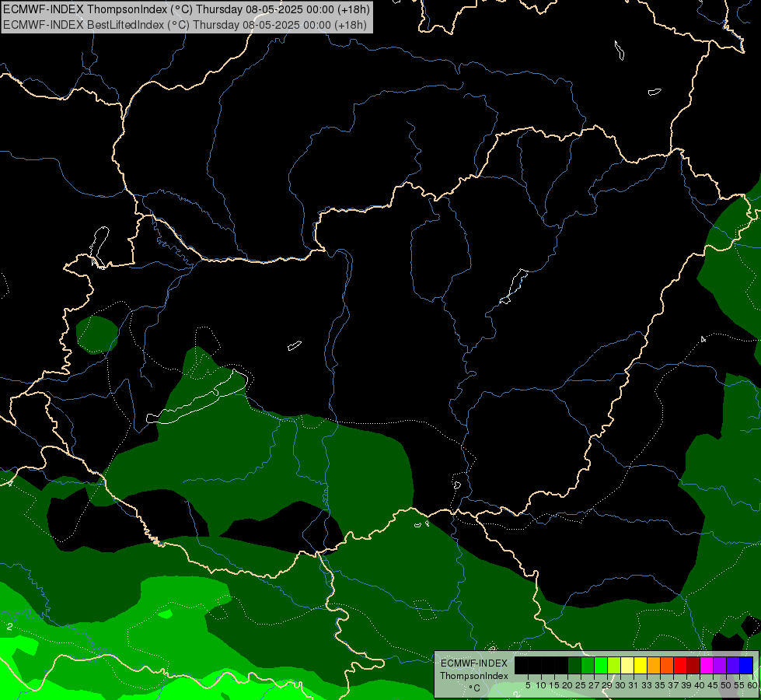The width and height of the screenshot is (761, 700).
Task: Click the BestLiftedIndex title line at top
Action: point(185,25)
